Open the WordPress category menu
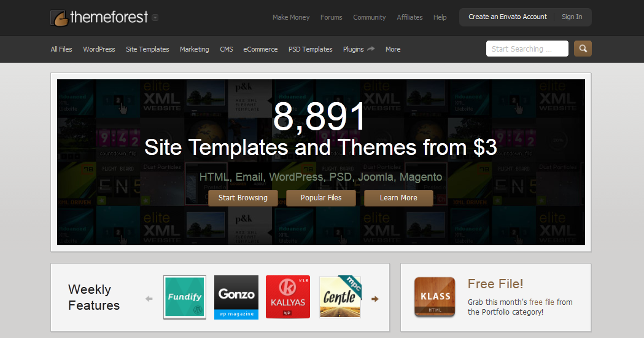Screen dimensions: 644x338 99,49
